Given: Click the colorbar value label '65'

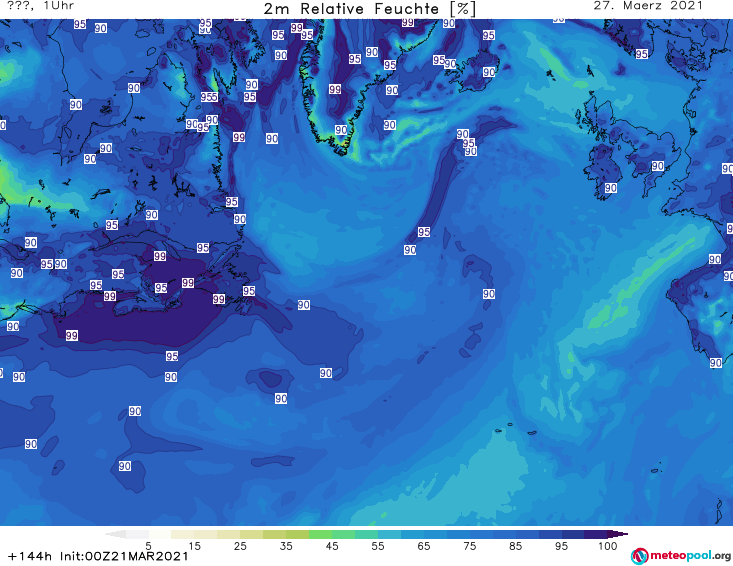Looking at the screenshot, I should pyautogui.click(x=424, y=546).
